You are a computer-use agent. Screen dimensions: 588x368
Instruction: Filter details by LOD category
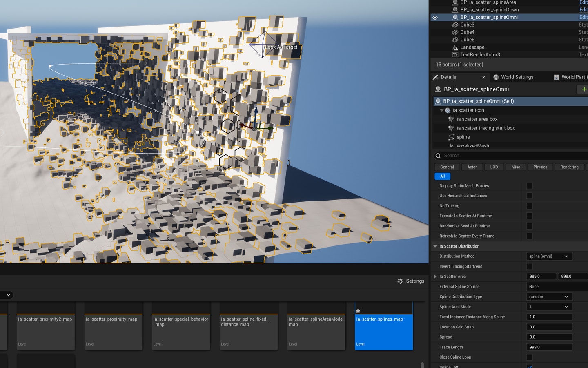[494, 167]
